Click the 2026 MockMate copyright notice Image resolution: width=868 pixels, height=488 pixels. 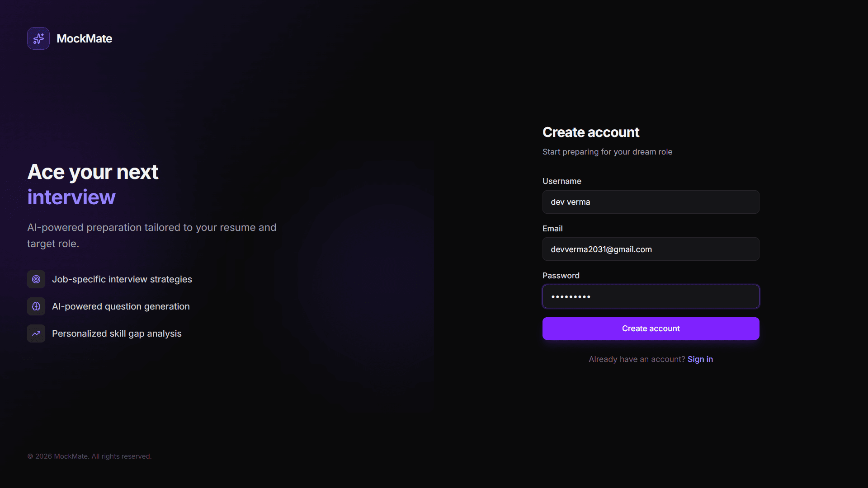click(89, 456)
